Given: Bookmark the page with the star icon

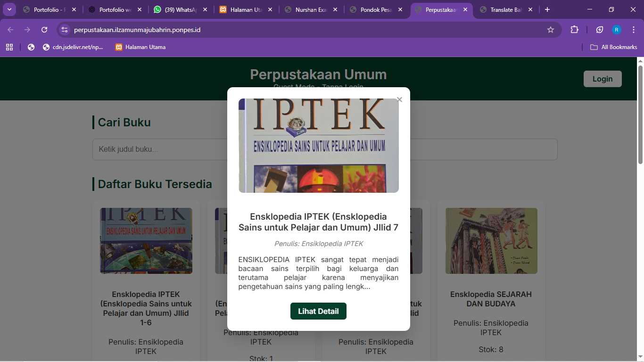Looking at the screenshot, I should tap(551, 29).
